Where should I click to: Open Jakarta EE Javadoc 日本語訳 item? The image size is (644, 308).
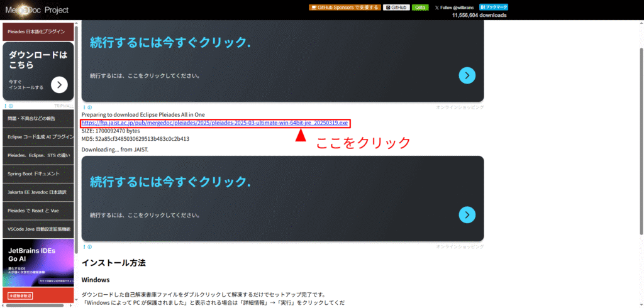(x=38, y=192)
